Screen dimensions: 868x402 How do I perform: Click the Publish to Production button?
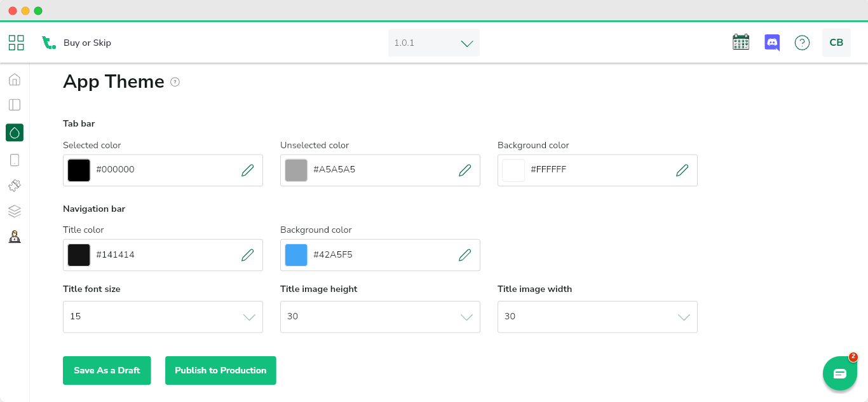pyautogui.click(x=220, y=370)
